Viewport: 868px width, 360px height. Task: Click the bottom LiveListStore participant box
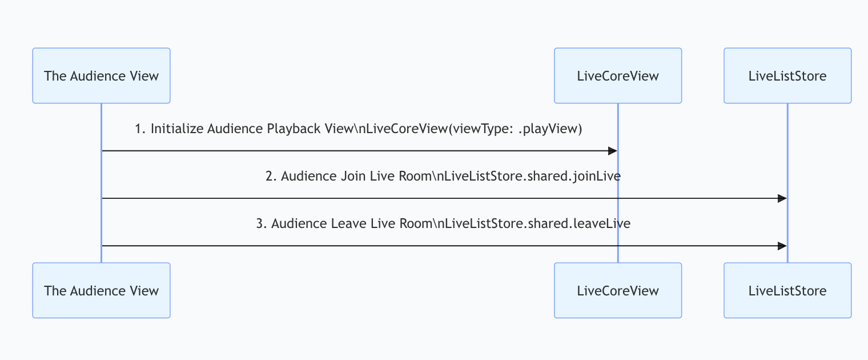[787, 290]
